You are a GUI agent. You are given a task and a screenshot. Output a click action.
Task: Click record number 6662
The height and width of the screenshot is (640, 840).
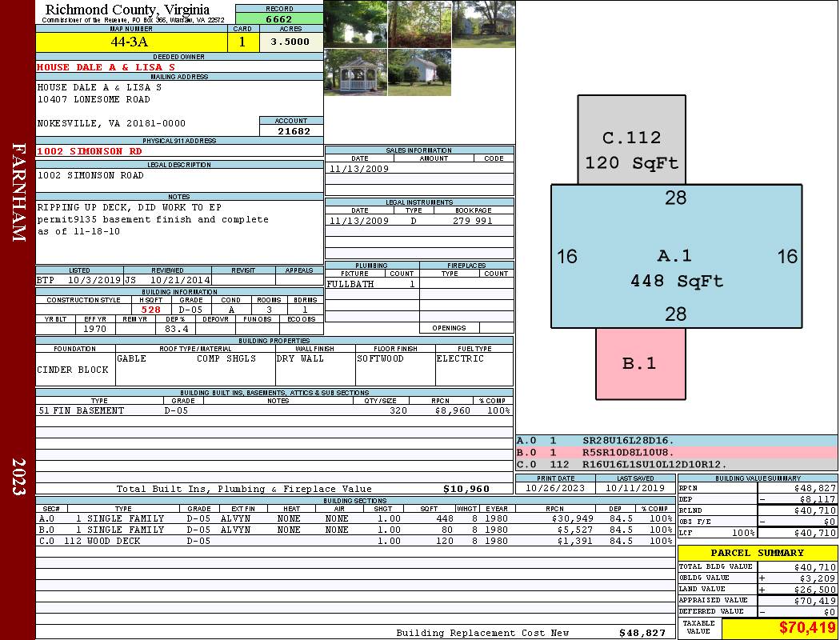pyautogui.click(x=279, y=18)
